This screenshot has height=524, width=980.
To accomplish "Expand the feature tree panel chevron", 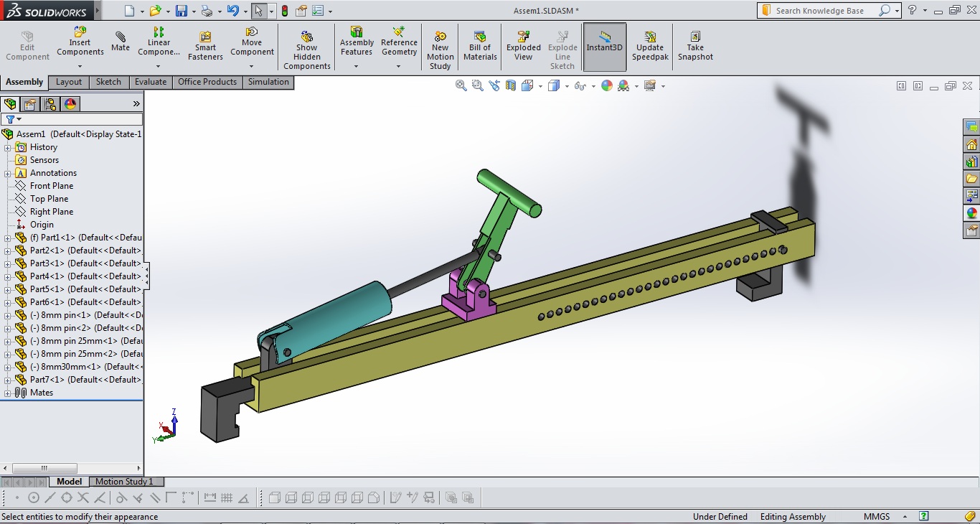I will point(136,104).
